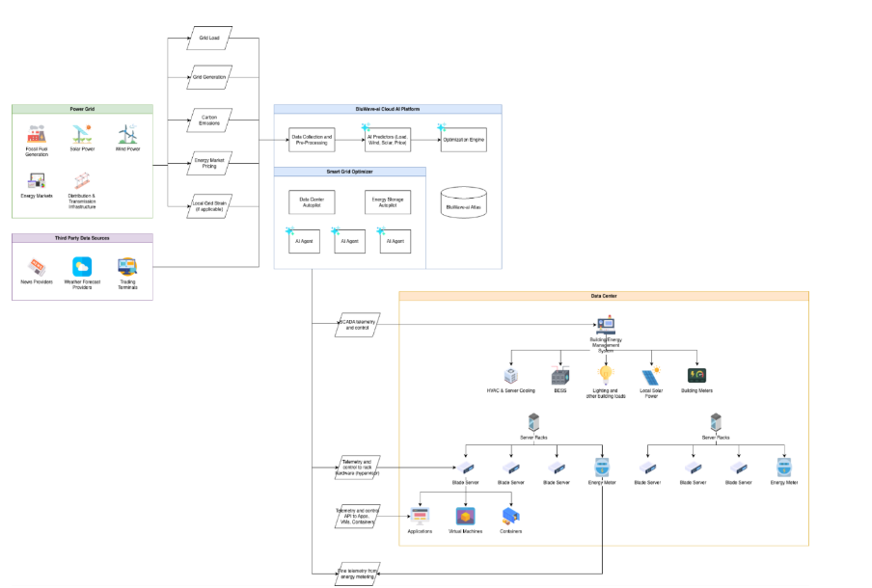This screenshot has width=872, height=588.
Task: Click the News Providers icon
Action: pyautogui.click(x=37, y=266)
